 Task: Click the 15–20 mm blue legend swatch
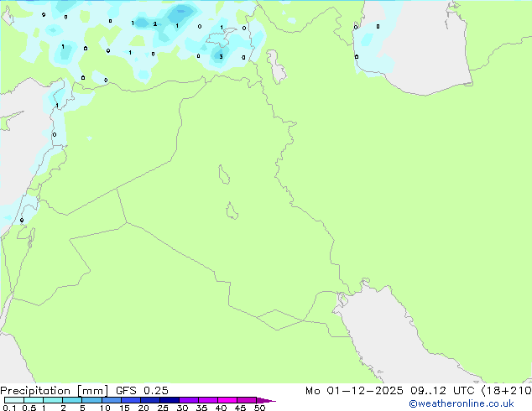131,400
